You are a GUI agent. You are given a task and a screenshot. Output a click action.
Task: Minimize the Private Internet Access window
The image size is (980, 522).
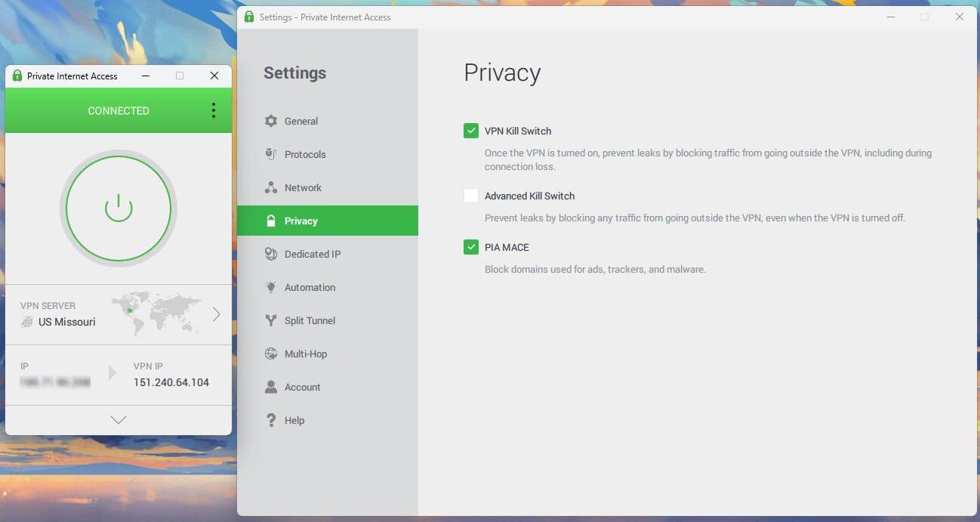point(145,76)
